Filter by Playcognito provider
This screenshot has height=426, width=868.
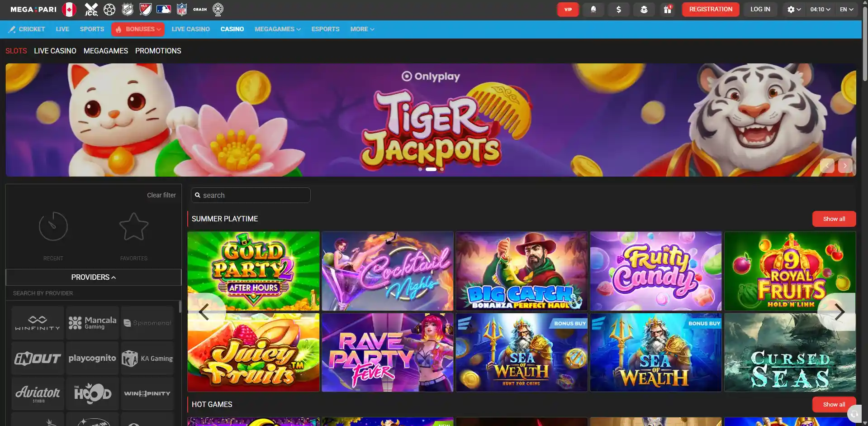pos(93,358)
